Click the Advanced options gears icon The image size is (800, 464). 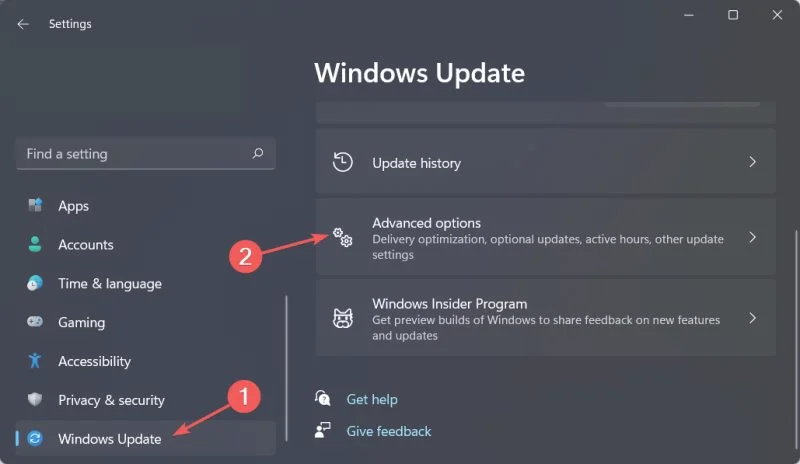[x=343, y=237]
